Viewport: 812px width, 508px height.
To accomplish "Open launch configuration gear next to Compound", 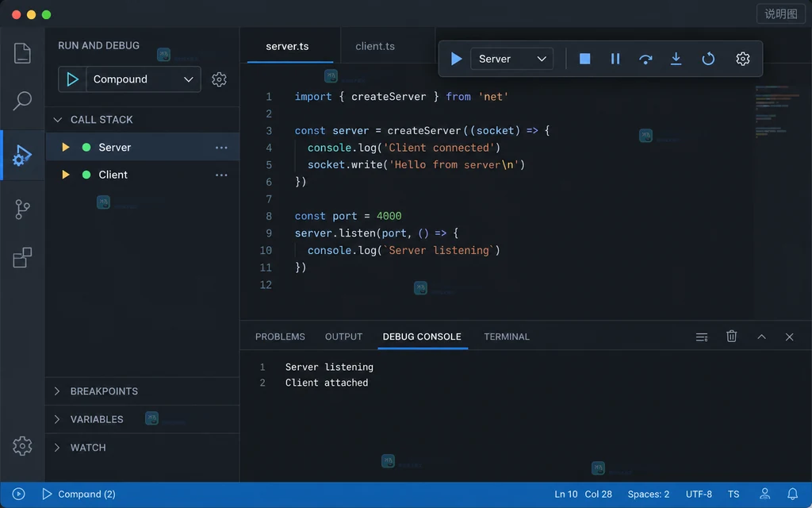I will [x=219, y=79].
